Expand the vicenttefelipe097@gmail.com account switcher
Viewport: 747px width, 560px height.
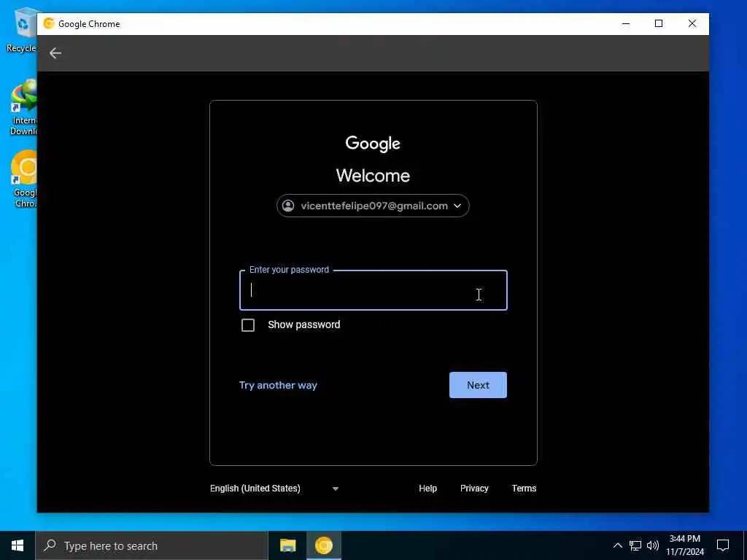click(x=373, y=206)
